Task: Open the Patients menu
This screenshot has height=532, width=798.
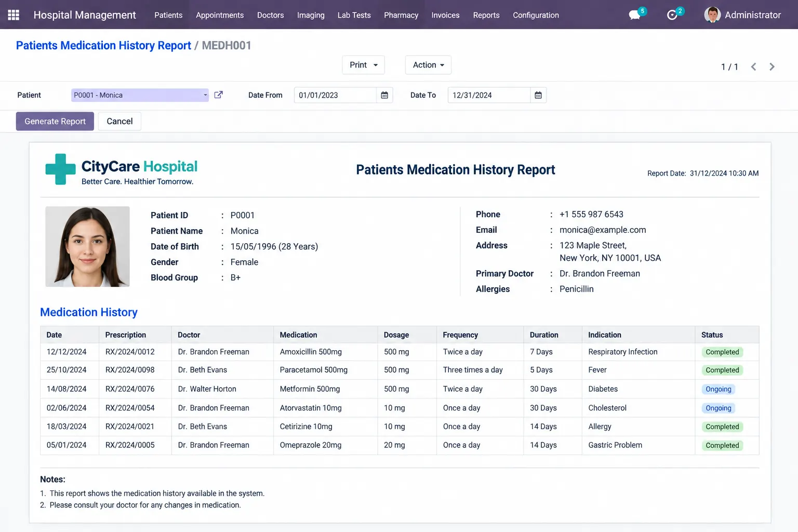Action: pyautogui.click(x=168, y=15)
